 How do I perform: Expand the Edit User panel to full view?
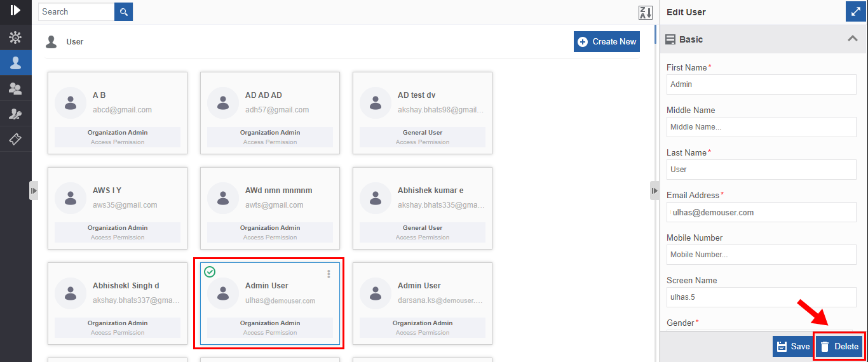[856, 11]
